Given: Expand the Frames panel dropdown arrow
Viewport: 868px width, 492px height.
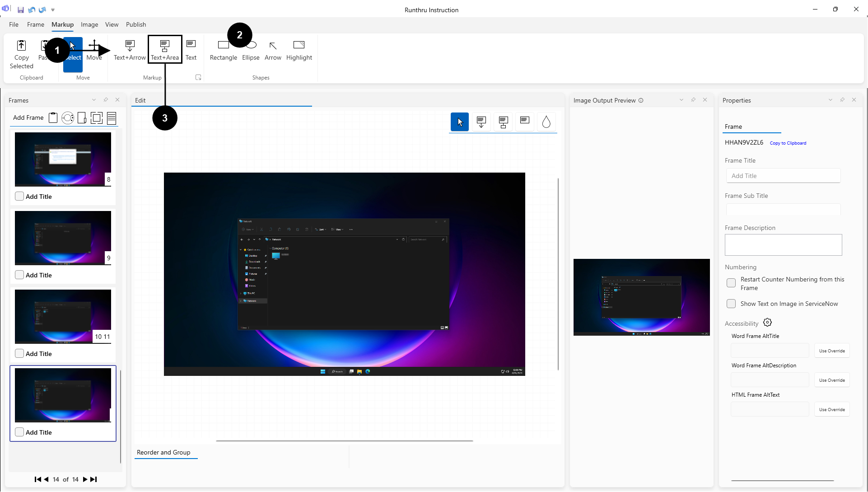Looking at the screenshot, I should tap(94, 100).
